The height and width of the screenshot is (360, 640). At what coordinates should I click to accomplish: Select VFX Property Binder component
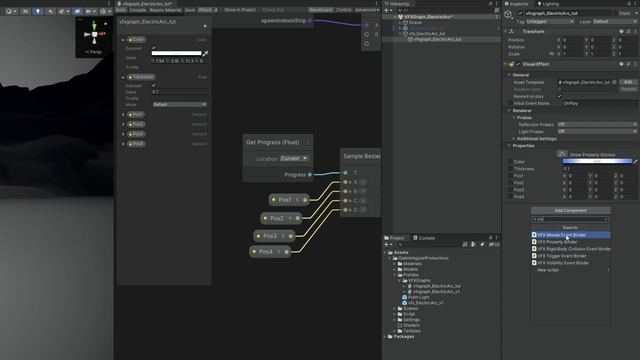coord(571,242)
